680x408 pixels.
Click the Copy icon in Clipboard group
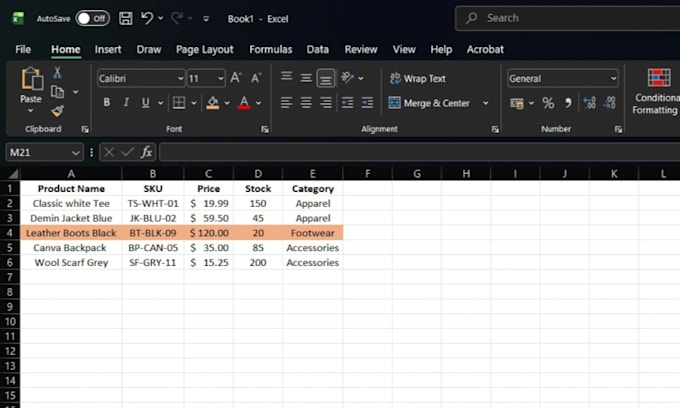[57, 92]
